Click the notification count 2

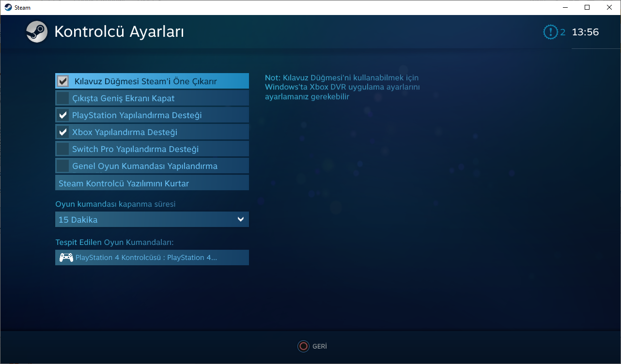point(563,32)
